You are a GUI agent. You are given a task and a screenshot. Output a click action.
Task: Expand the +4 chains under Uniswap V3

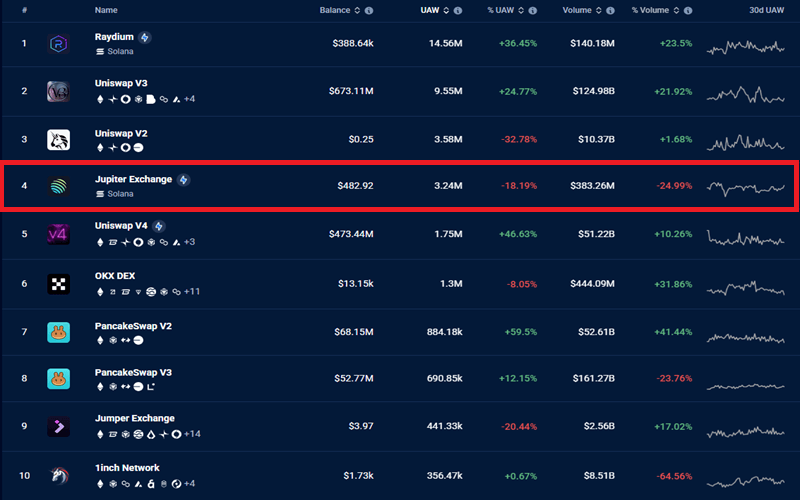click(x=189, y=99)
